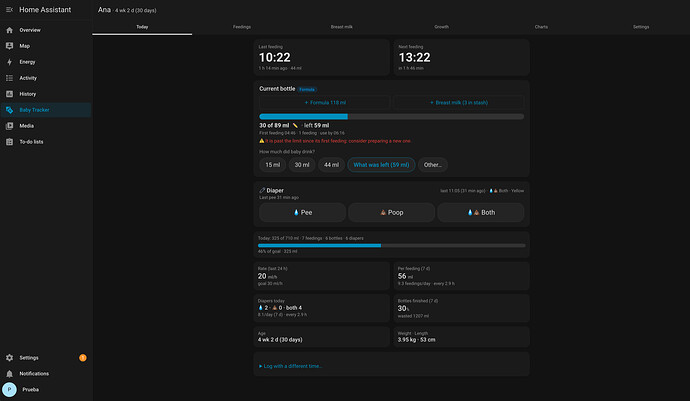
Task: Collapse the sidebar with the menu icon
Action: tap(9, 10)
